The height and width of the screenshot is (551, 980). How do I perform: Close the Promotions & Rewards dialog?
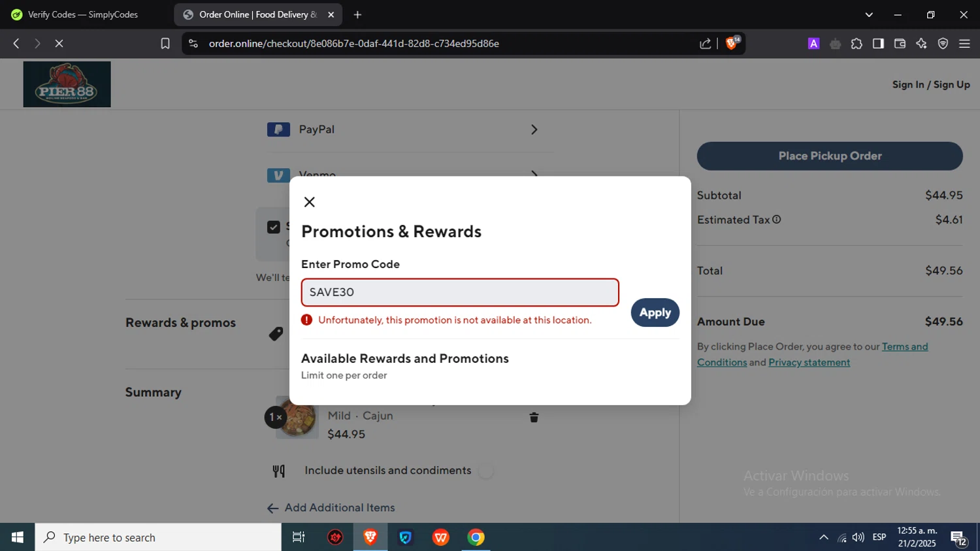pyautogui.click(x=310, y=202)
